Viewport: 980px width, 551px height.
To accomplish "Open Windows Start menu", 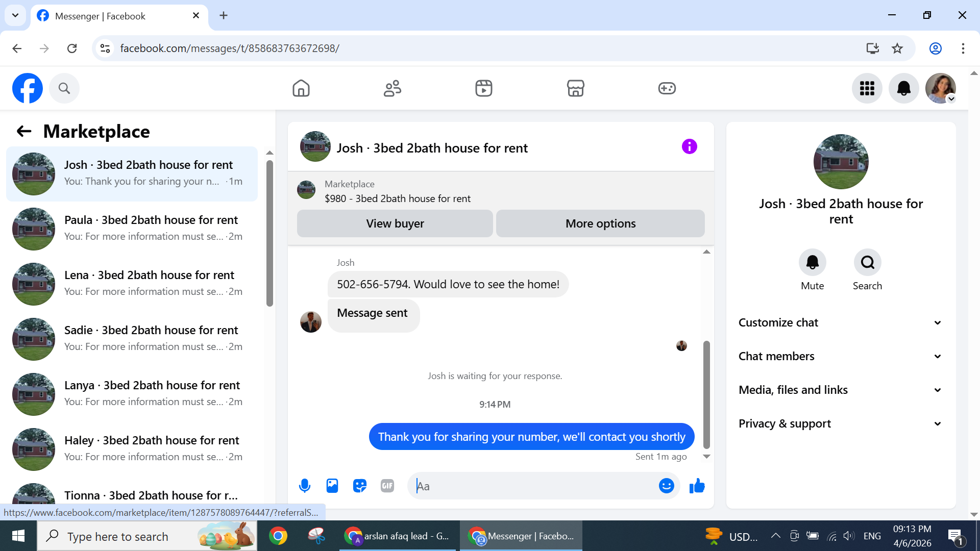I will [18, 536].
